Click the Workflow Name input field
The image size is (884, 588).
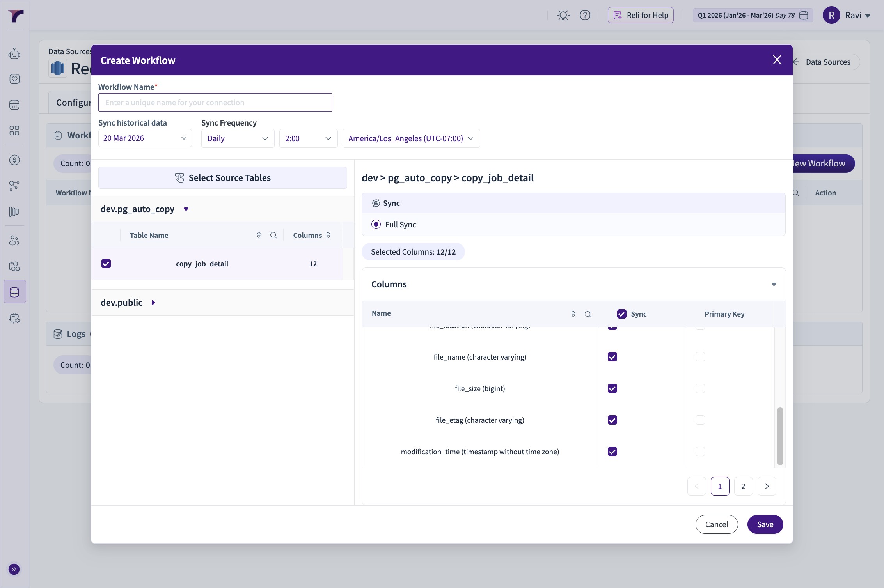point(215,103)
